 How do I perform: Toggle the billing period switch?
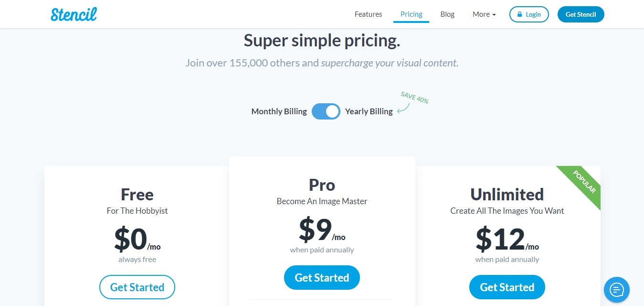(326, 111)
